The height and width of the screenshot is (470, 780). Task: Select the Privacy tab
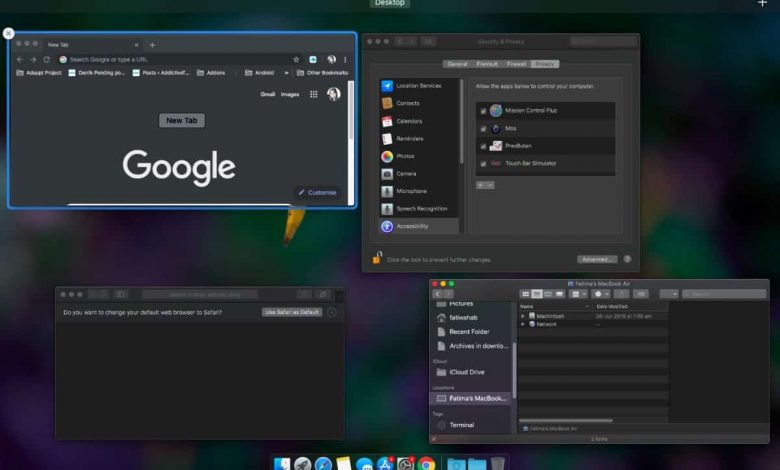[545, 64]
